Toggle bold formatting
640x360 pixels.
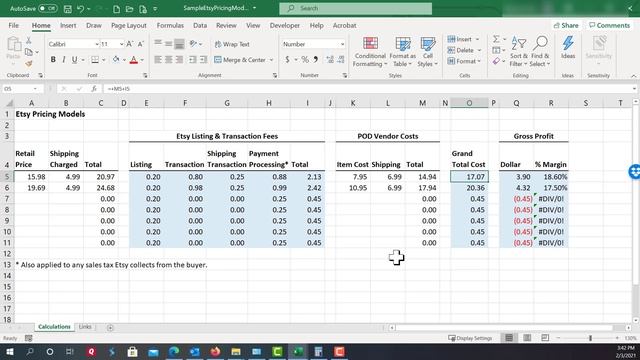[x=53, y=60]
